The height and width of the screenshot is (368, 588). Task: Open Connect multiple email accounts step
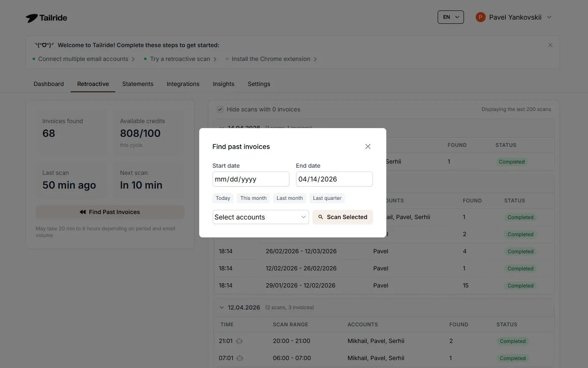pyautogui.click(x=83, y=59)
